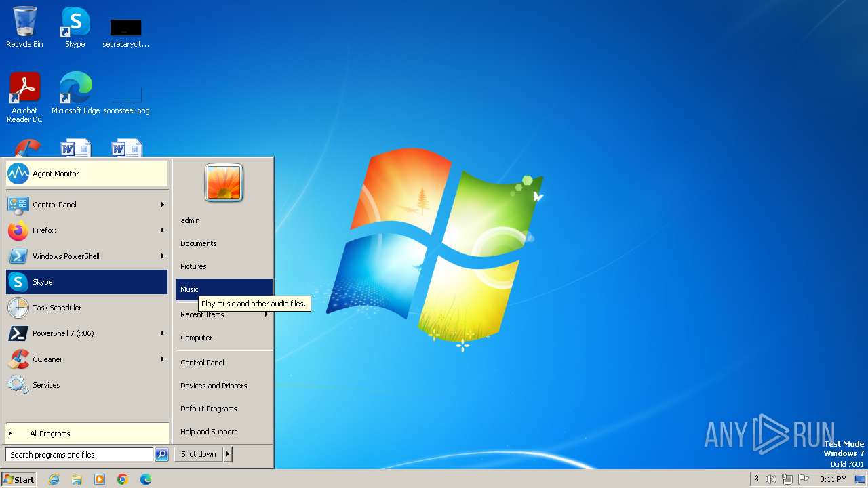
Task: Click the Start button
Action: (x=19, y=479)
